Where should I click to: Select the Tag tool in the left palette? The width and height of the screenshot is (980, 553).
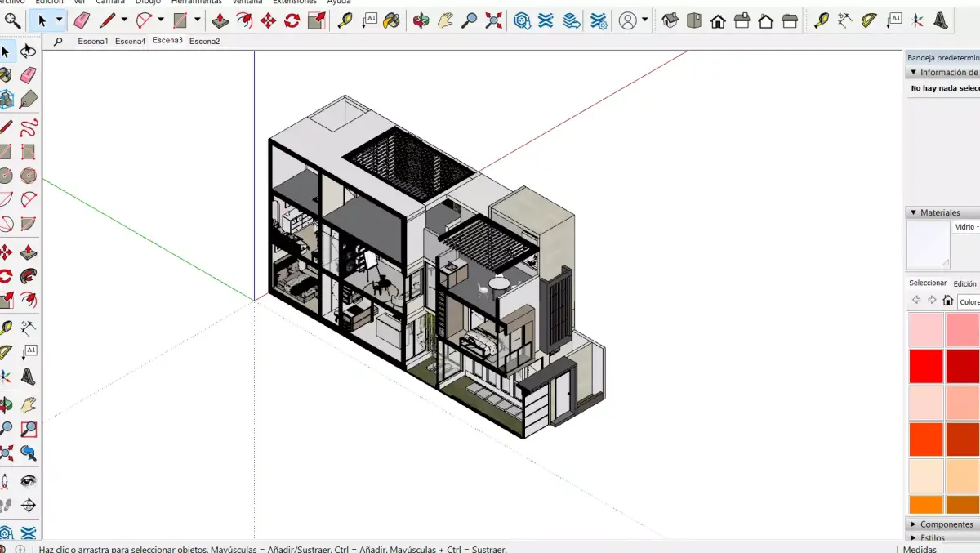click(29, 100)
